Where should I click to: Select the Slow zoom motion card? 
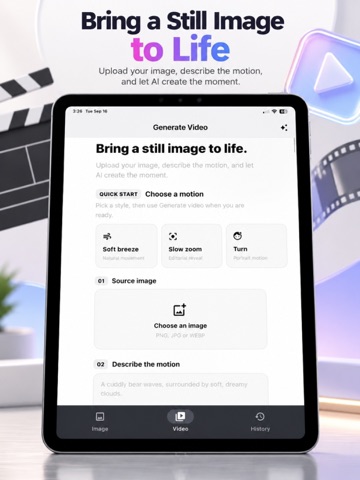click(192, 246)
